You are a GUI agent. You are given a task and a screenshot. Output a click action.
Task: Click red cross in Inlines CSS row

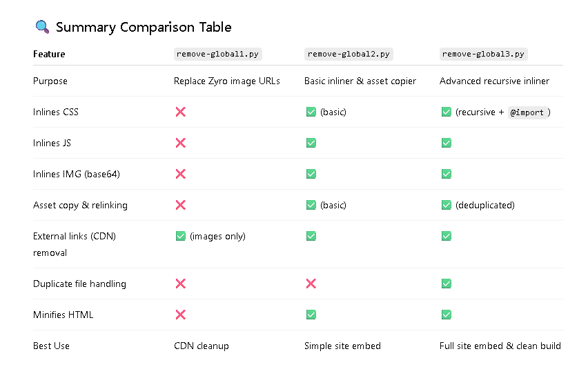[x=180, y=112]
